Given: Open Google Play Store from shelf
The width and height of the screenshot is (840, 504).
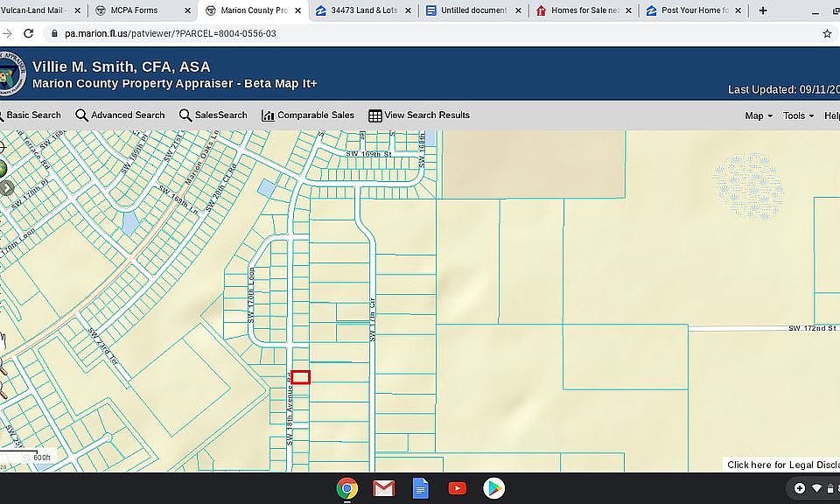Looking at the screenshot, I should (x=493, y=488).
